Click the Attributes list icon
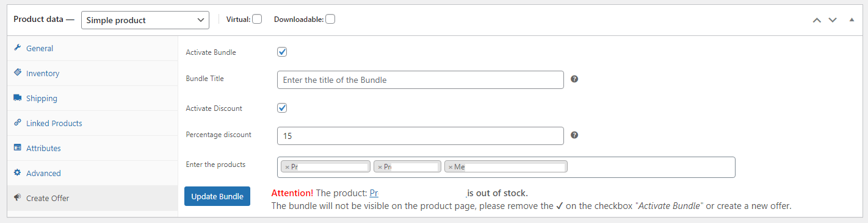This screenshot has width=868, height=223. [17, 148]
